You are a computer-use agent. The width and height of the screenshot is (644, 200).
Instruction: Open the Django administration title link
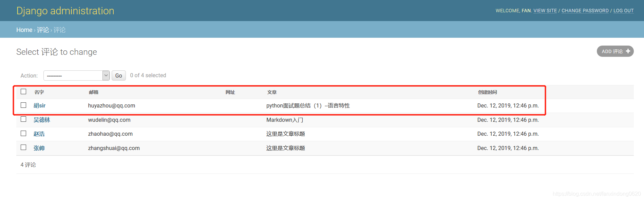pyautogui.click(x=65, y=11)
